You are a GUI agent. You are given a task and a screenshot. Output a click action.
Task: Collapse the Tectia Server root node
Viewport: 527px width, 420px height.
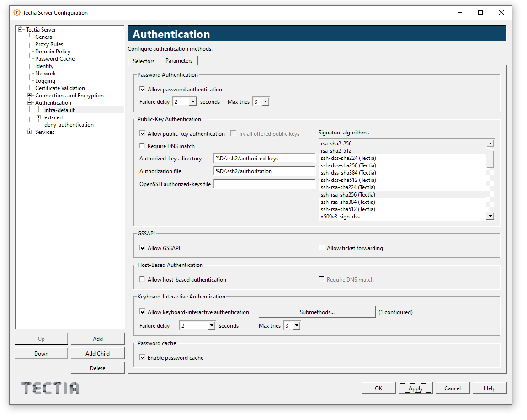(21, 30)
